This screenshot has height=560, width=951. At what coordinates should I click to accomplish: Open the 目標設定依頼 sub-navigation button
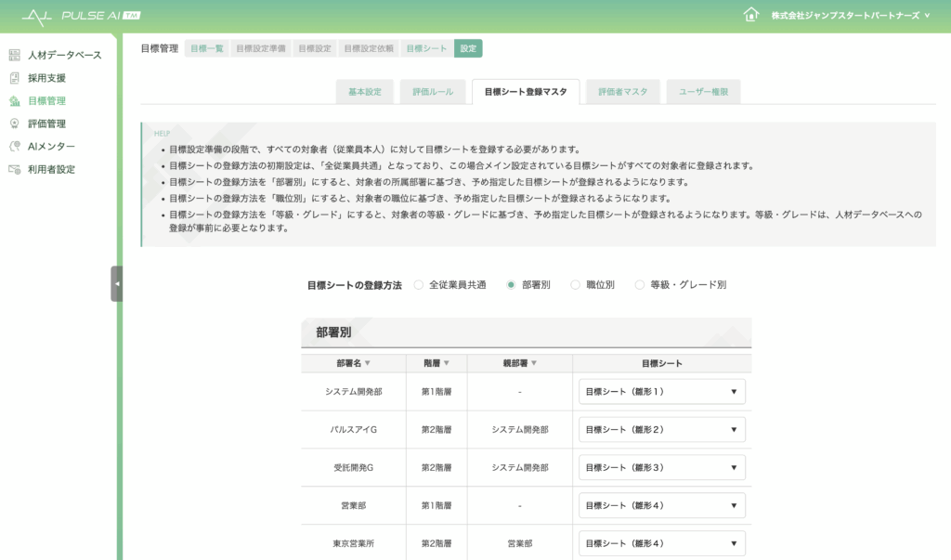pyautogui.click(x=369, y=48)
